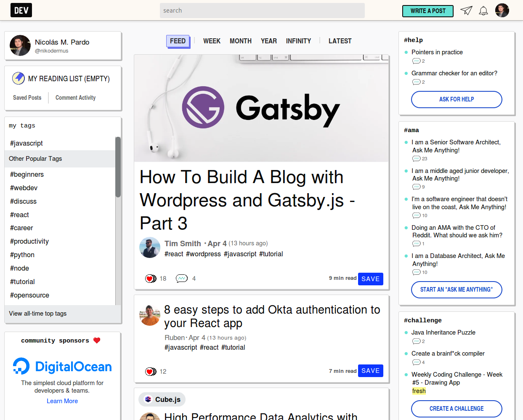The height and width of the screenshot is (420, 523).
Task: Switch to the YEAR tab
Action: (x=269, y=41)
